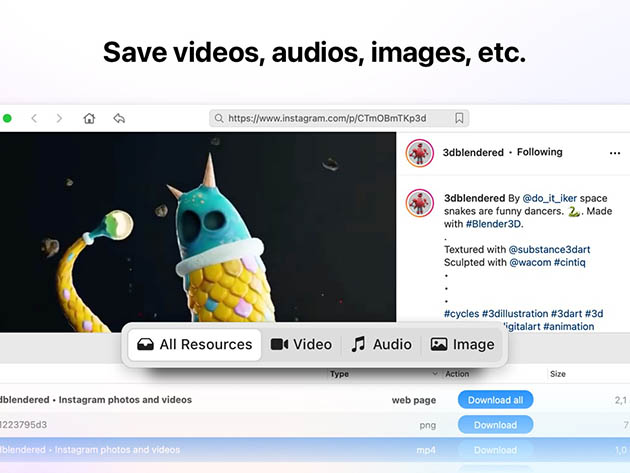Click the Instagram URL address field
This screenshot has height=473, width=630.
click(x=339, y=118)
